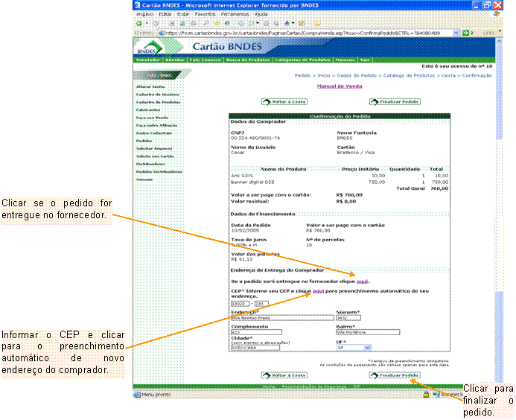
Task: Open the Ferramentas menu
Action: click(235, 14)
